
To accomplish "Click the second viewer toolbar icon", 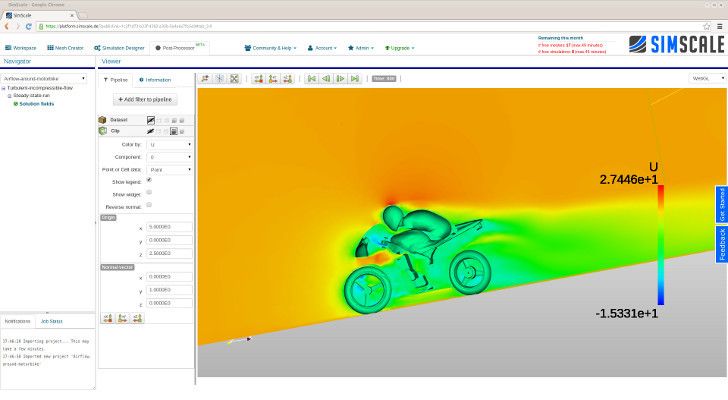I will (220, 78).
